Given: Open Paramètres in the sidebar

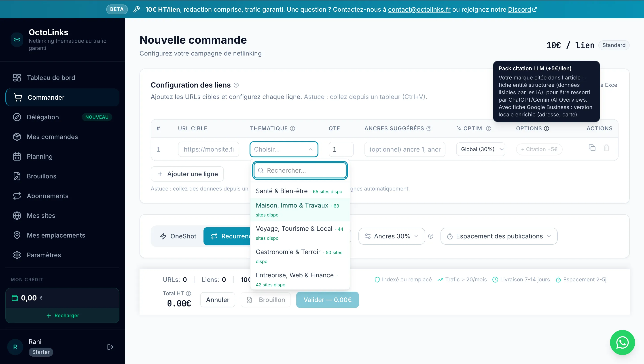Looking at the screenshot, I should tap(62, 255).
